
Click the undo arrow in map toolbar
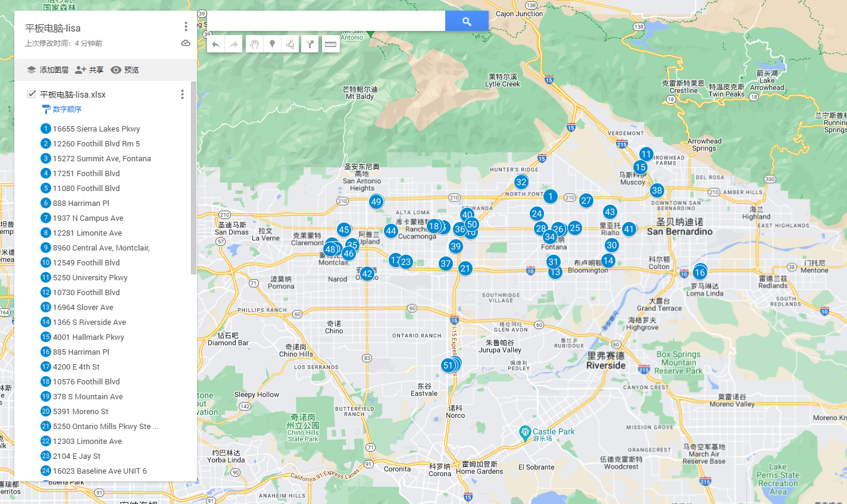(216, 44)
